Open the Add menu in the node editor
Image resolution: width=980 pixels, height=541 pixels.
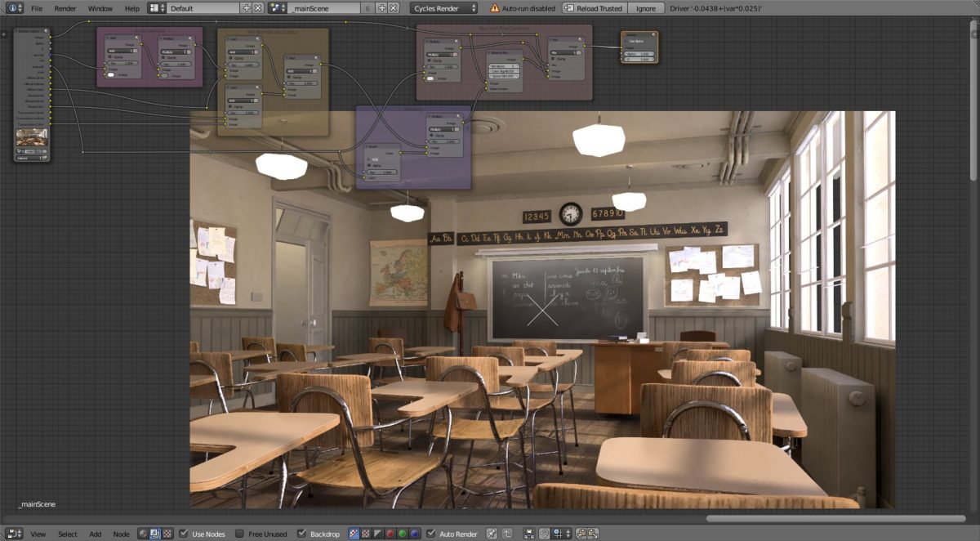tap(95, 534)
